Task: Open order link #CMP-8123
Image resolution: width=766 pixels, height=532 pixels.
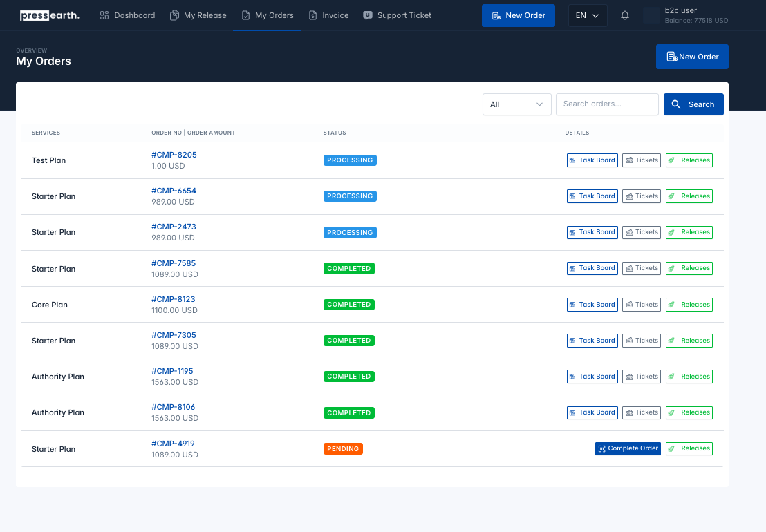Action: click(x=174, y=299)
